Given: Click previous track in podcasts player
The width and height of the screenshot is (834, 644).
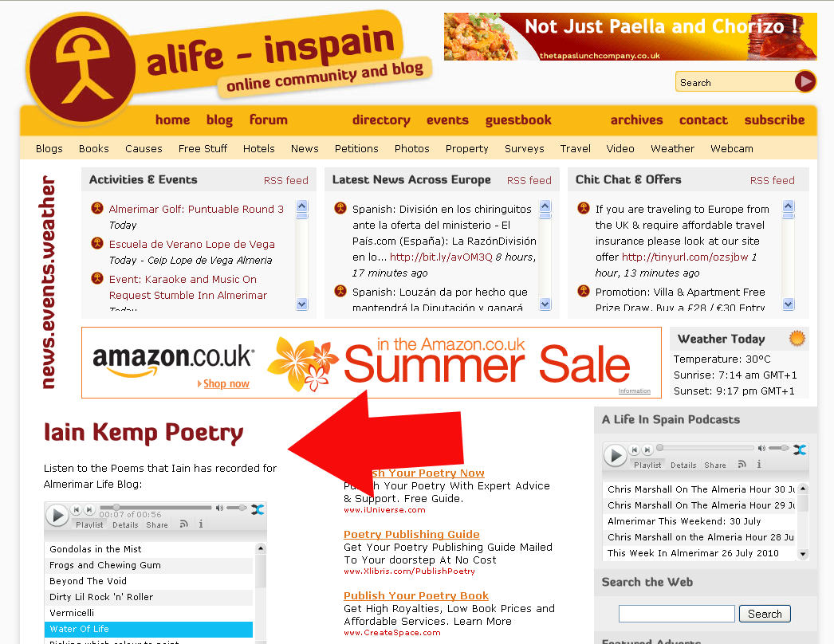Looking at the screenshot, I should [x=634, y=450].
